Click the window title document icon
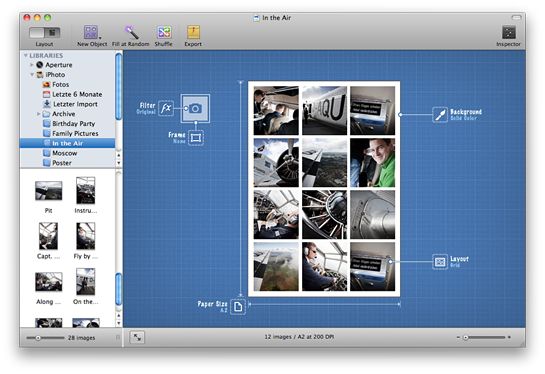Viewport: 545px width, 374px height. [x=257, y=18]
